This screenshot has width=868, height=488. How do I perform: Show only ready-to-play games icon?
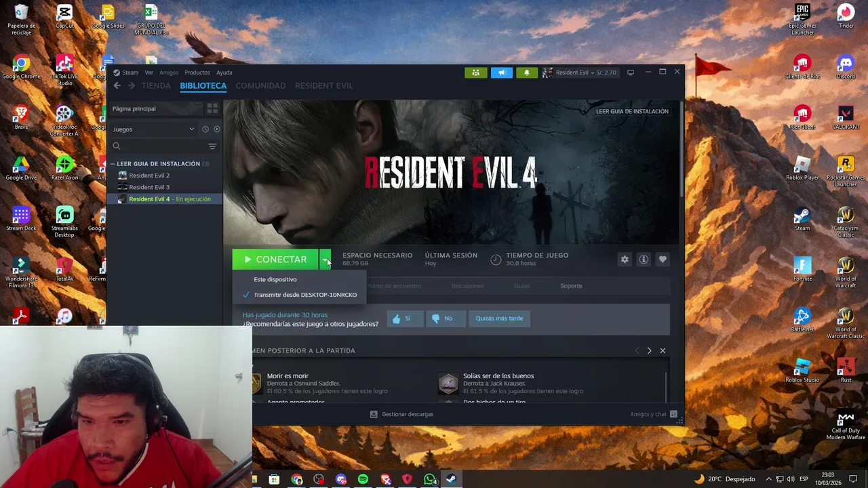click(x=217, y=129)
